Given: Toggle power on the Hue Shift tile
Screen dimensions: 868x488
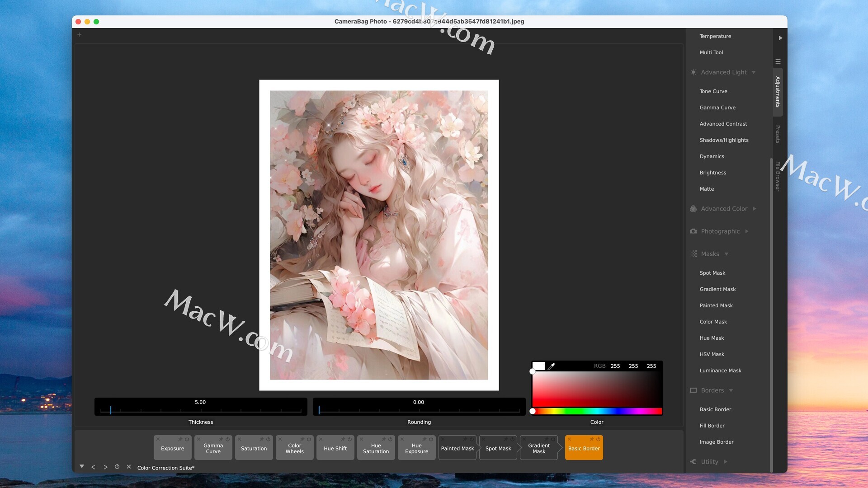Looking at the screenshot, I should point(349,439).
